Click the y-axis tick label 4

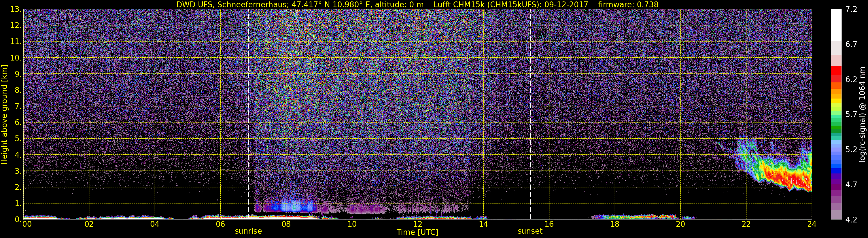18,155
